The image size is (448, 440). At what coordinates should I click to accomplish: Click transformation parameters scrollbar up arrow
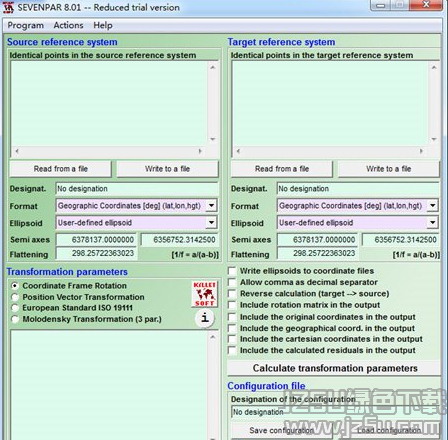point(213,337)
